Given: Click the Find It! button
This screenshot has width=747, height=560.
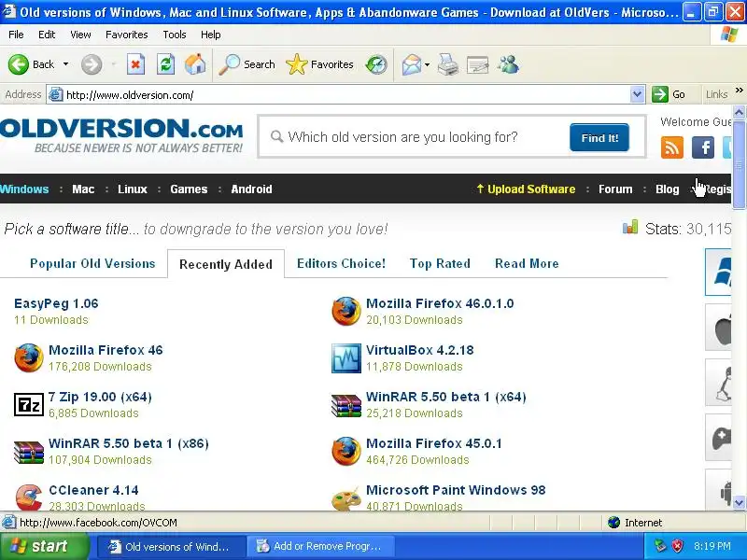Looking at the screenshot, I should (599, 137).
